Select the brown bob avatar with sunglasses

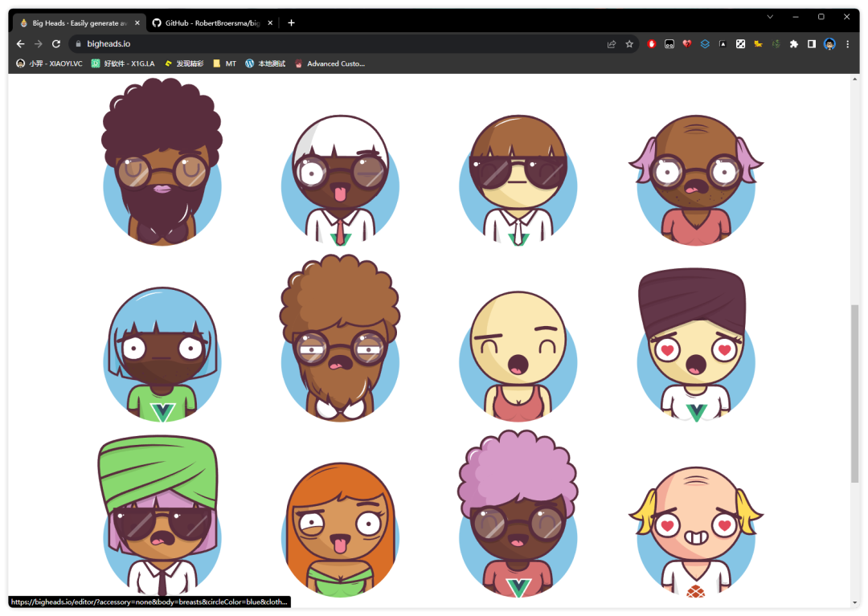518,180
